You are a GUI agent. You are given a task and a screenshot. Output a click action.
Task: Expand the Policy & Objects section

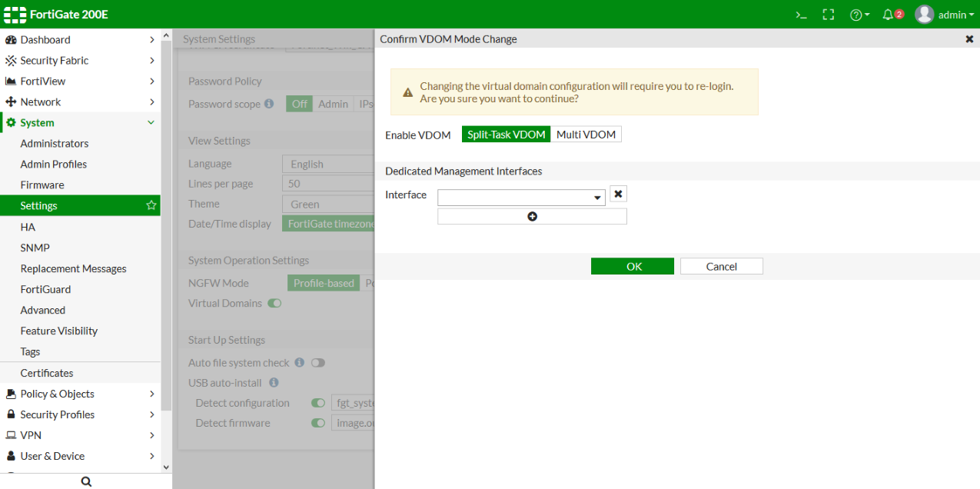click(x=55, y=394)
